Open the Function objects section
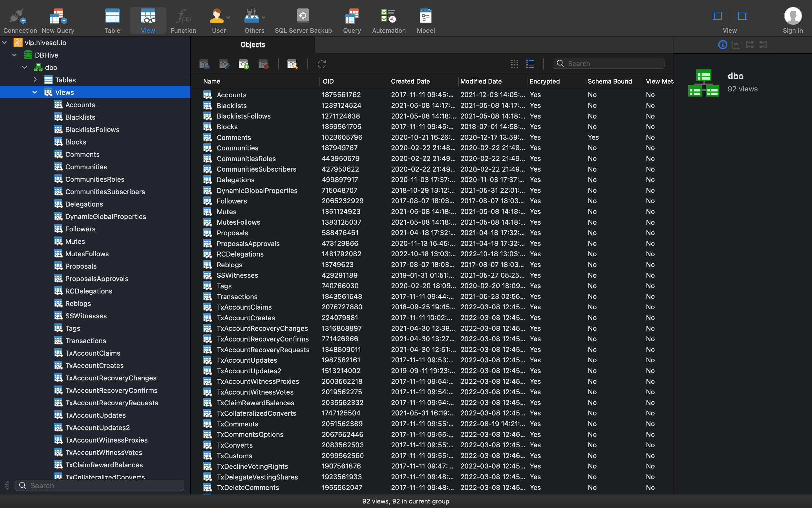Screen dimensions: 812x508 coord(183,21)
